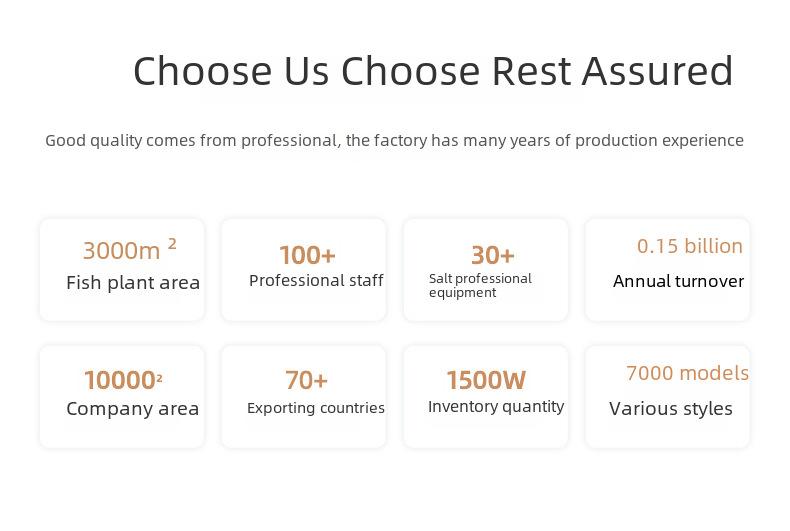790x531 pixels.
Task: Click the 'Exporting countries' label
Action: click(x=316, y=408)
